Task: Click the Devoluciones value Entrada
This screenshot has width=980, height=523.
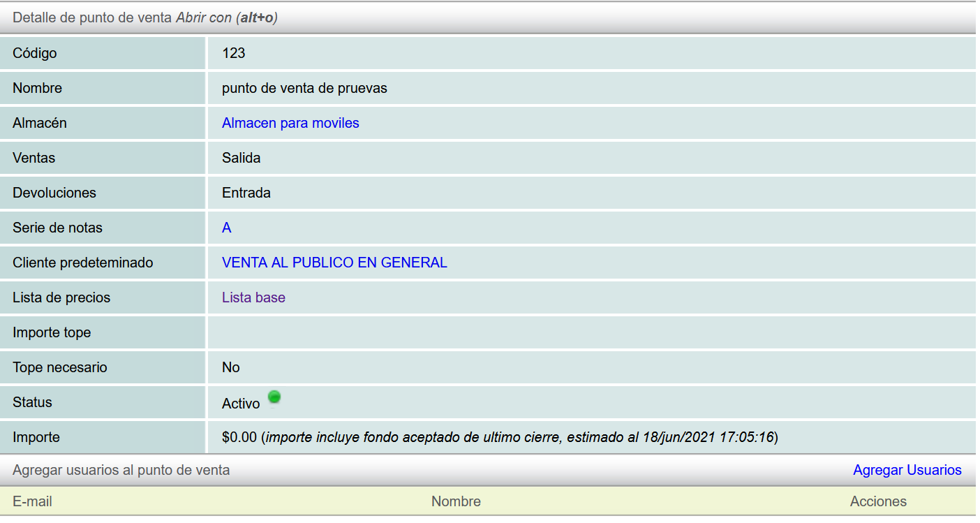Action: (x=246, y=193)
